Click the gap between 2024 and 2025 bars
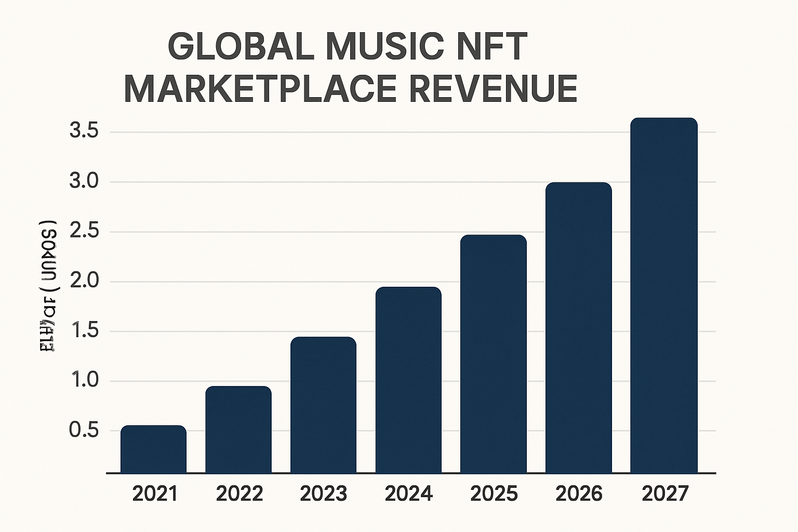 (451, 416)
